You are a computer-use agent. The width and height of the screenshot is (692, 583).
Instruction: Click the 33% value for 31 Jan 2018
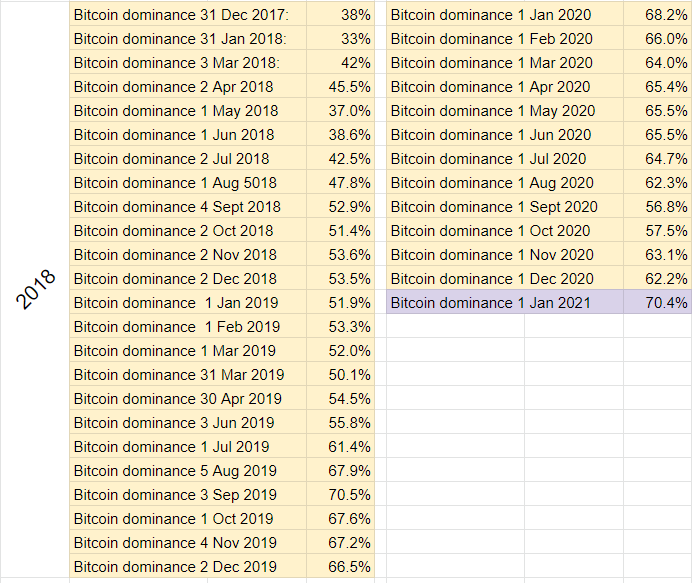340,38
